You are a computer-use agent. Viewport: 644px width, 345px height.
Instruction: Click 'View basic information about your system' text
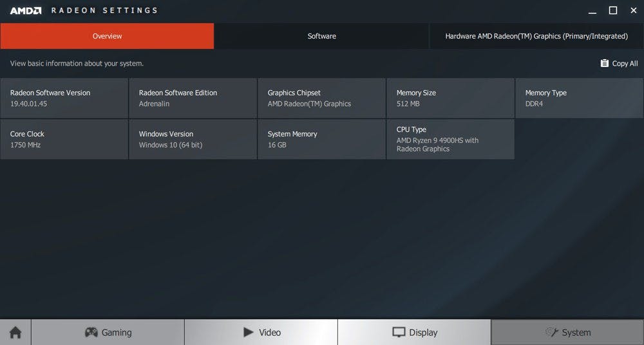tap(77, 64)
